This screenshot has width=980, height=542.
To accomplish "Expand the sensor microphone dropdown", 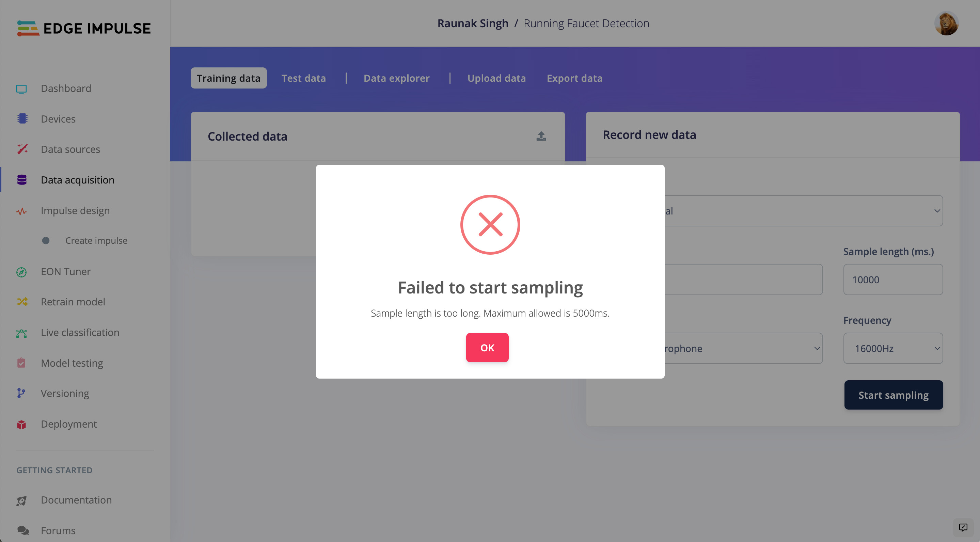I will [x=742, y=348].
